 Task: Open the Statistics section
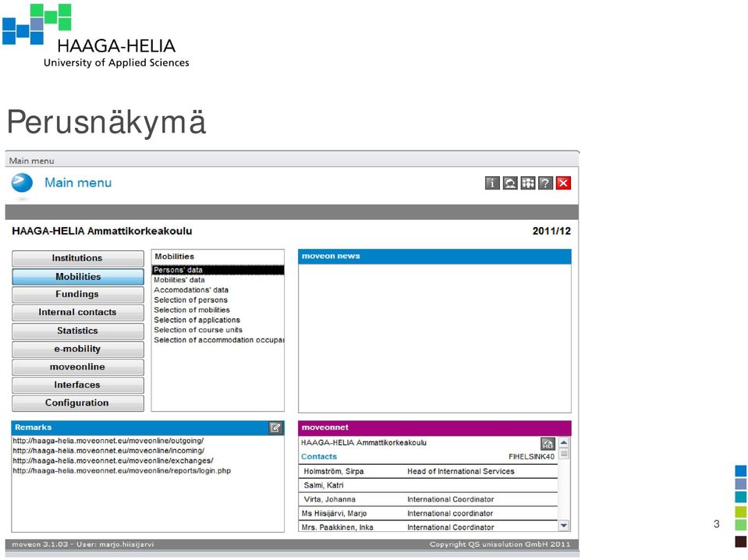click(x=78, y=331)
